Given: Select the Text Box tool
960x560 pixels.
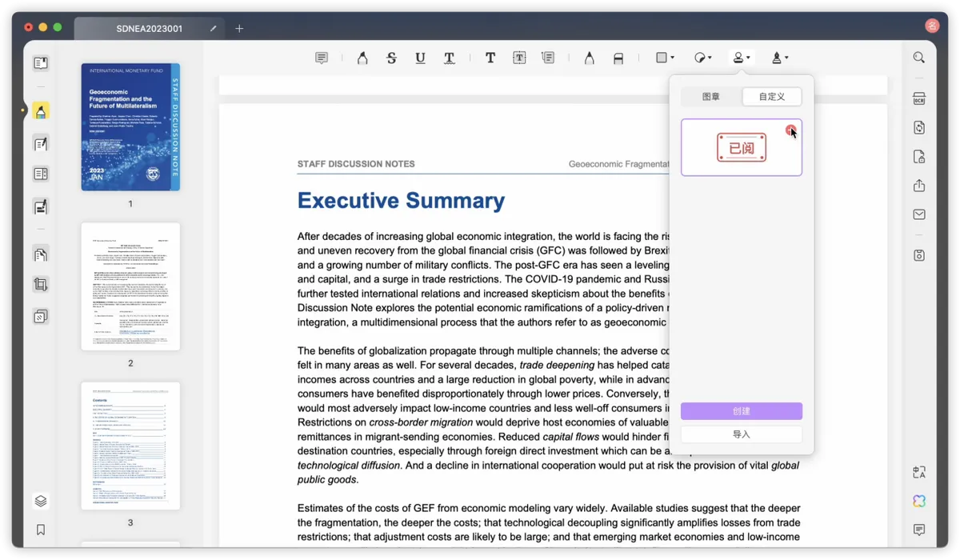Looking at the screenshot, I should (x=519, y=58).
